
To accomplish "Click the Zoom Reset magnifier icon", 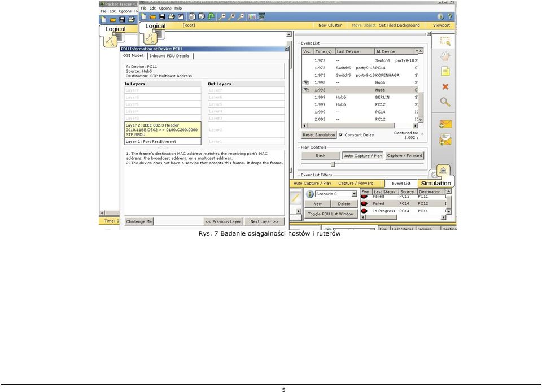I will (231, 16).
